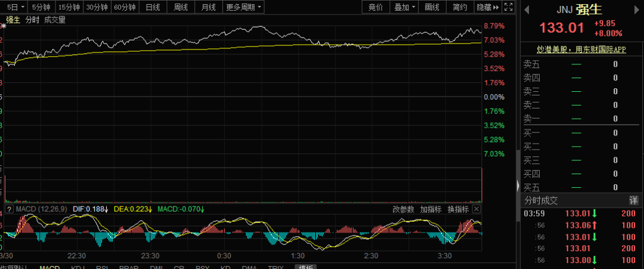
Task: Click 22:30 time axis label
Action: coord(77,255)
